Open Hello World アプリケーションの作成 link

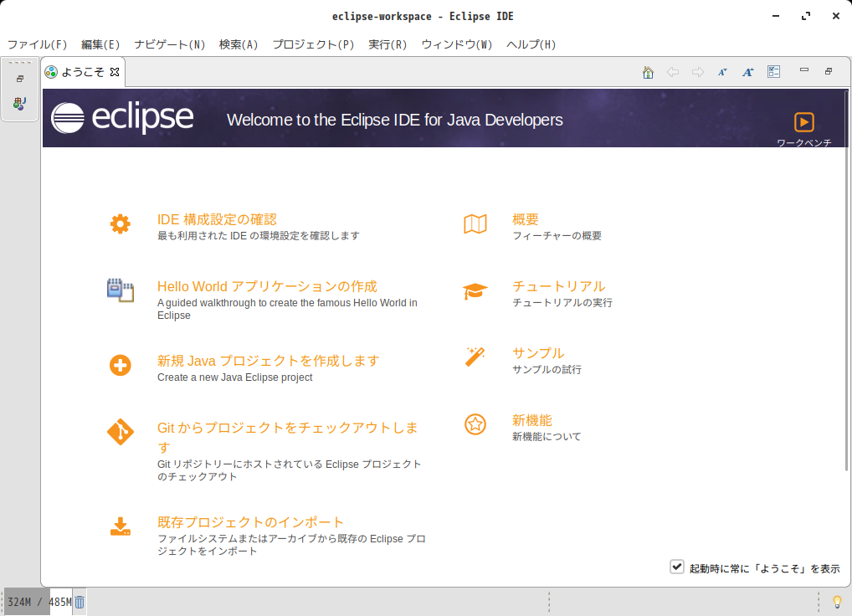point(267,286)
